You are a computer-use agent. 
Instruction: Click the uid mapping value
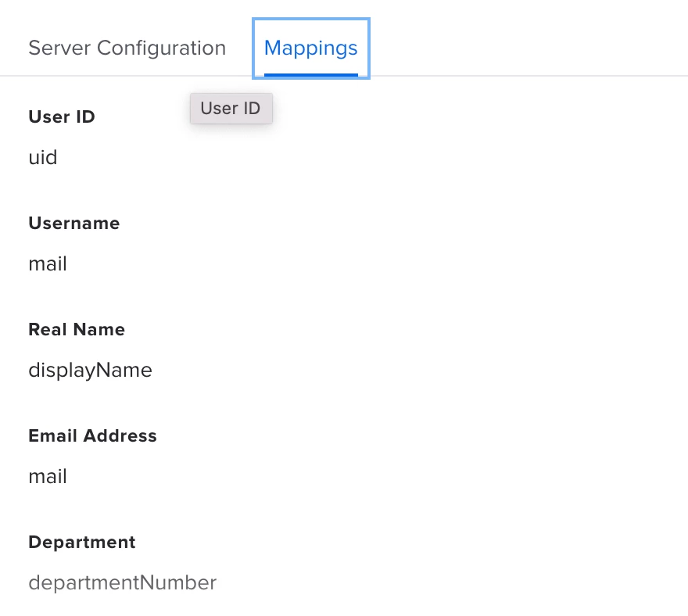point(43,157)
